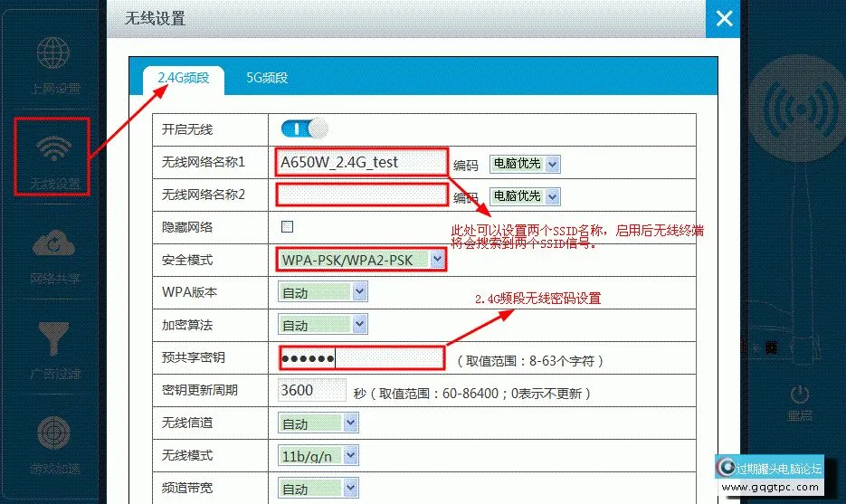Switch to the 5G频段 tab
846x504 pixels.
coord(267,78)
